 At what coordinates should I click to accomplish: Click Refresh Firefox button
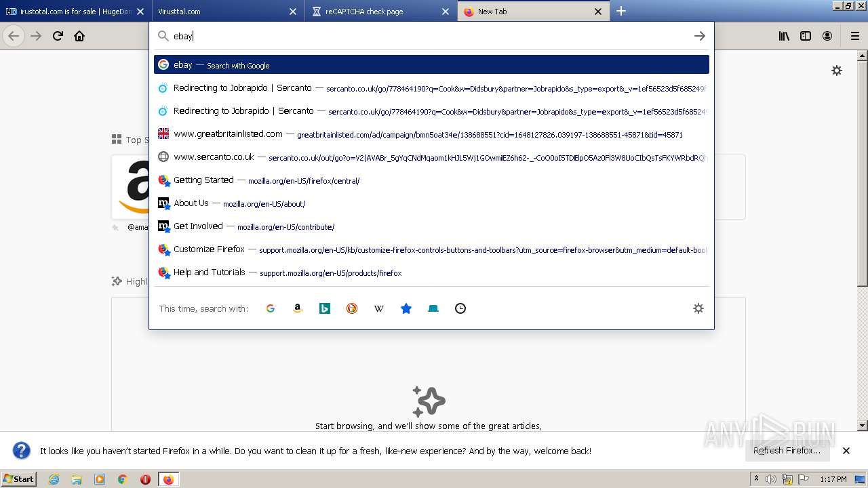[x=787, y=451]
